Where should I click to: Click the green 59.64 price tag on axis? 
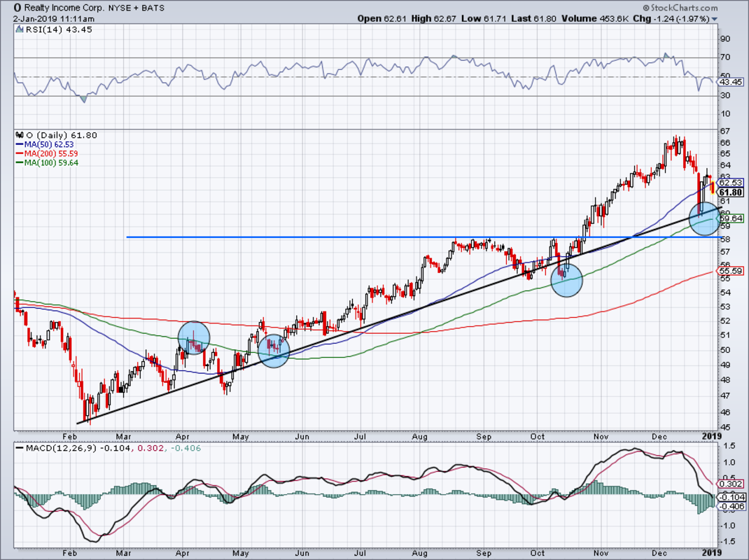731,218
